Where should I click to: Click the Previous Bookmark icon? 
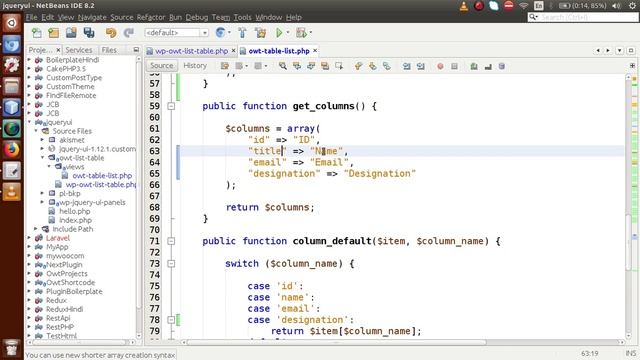coord(358,66)
